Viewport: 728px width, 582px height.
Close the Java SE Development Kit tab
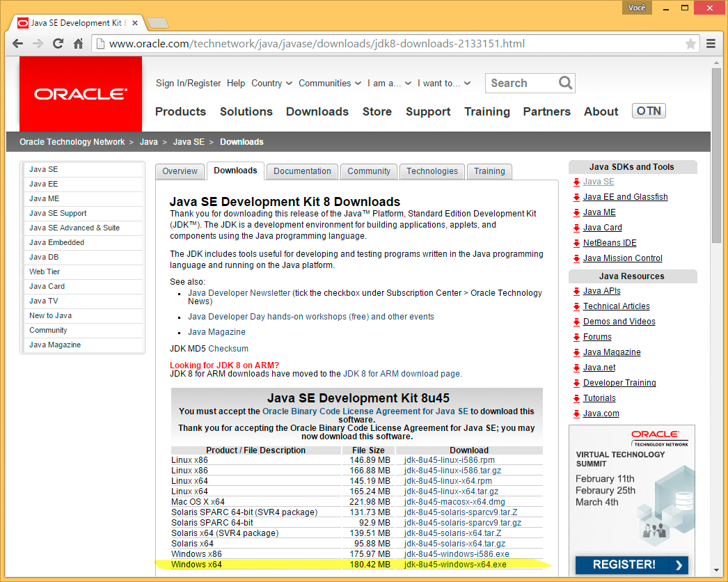pos(135,23)
